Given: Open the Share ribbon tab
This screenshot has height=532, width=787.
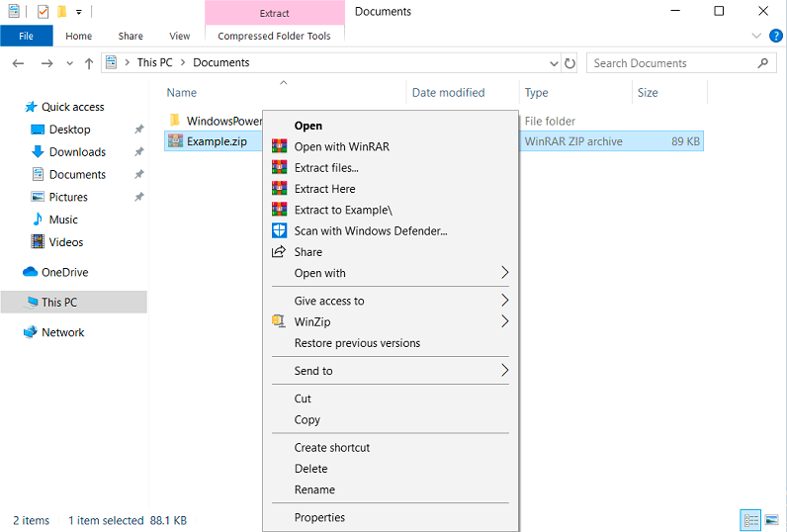Looking at the screenshot, I should click(131, 36).
